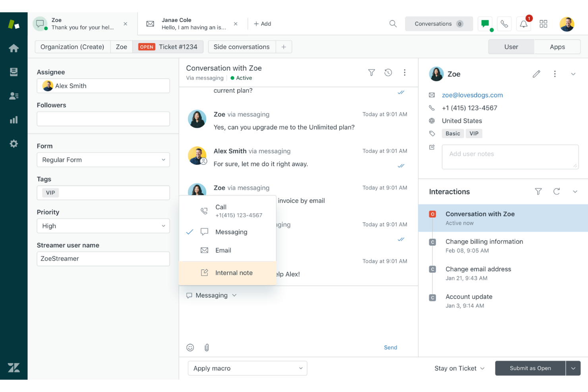Select the Customers icon in the sidebar
Viewport: 588px width, 392px height.
14,95
